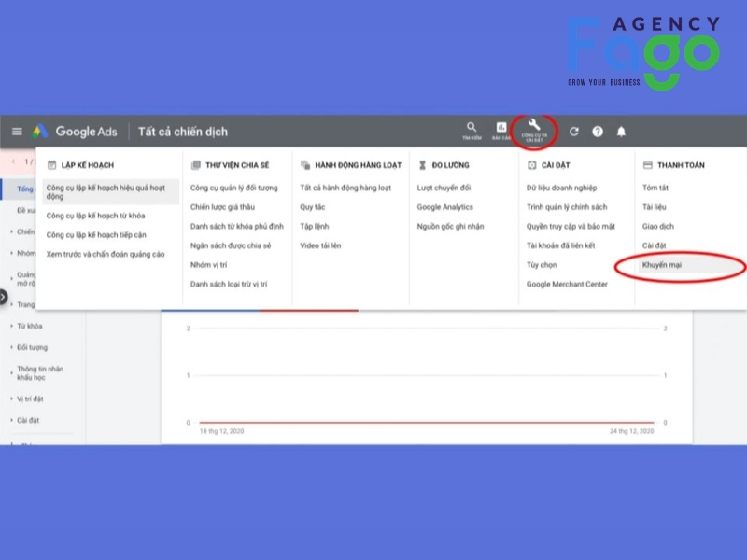Expand Đối tượng in left sidebar
Viewport: 747px width, 560px height.
click(32, 347)
